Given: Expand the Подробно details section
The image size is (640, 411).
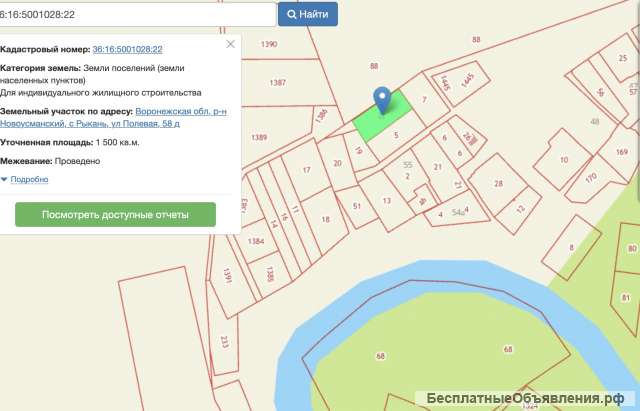Looking at the screenshot, I should (28, 179).
